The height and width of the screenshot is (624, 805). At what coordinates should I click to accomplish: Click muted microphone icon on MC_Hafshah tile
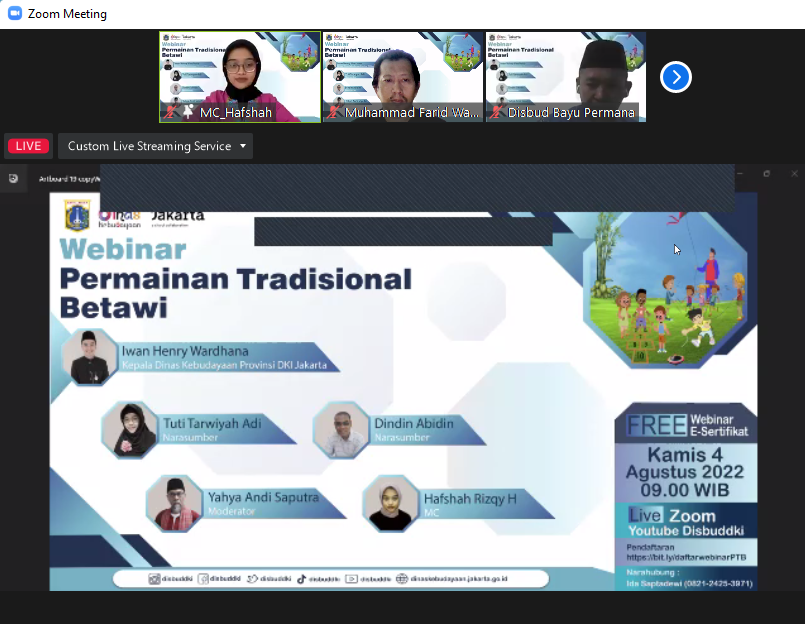(x=170, y=112)
